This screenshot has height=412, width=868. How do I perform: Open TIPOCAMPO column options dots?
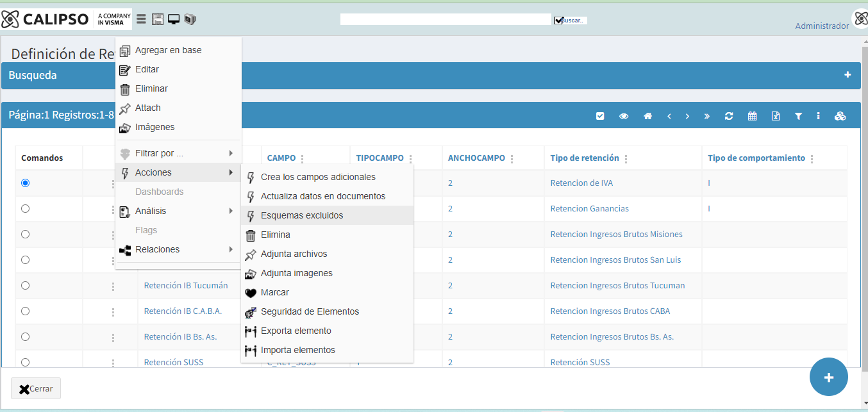(x=410, y=159)
